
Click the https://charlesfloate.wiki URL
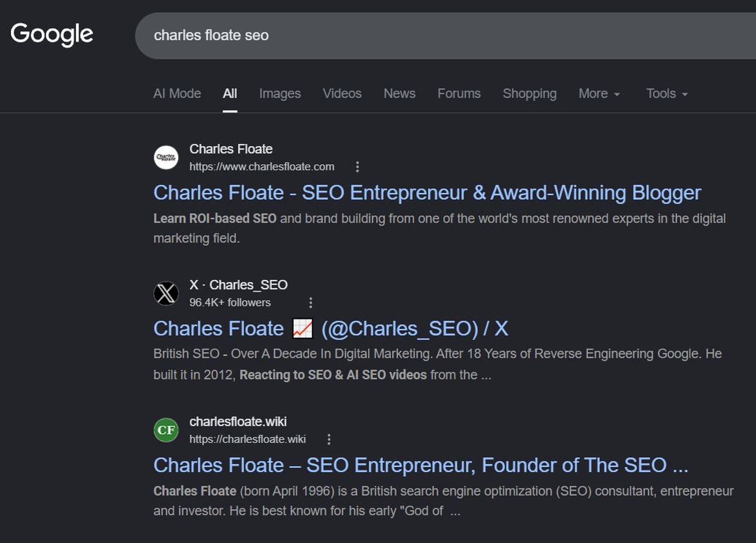tap(248, 439)
